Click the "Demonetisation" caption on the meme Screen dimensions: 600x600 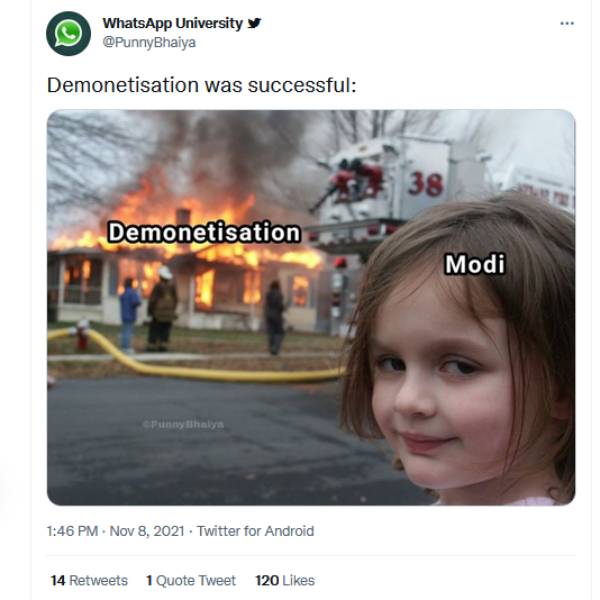[x=203, y=232]
